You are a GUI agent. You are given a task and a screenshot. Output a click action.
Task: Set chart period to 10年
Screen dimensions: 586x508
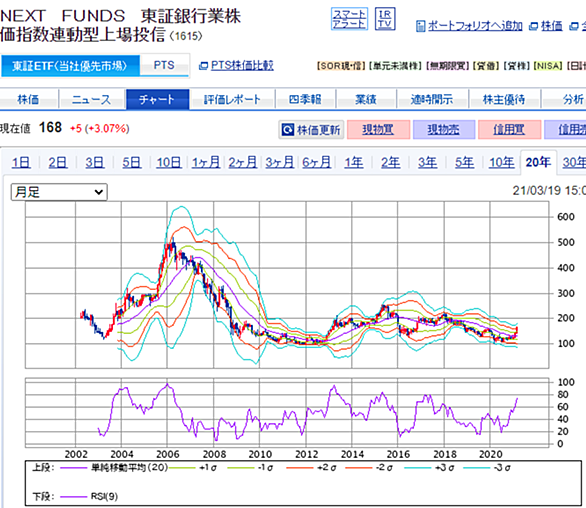pyautogui.click(x=502, y=163)
